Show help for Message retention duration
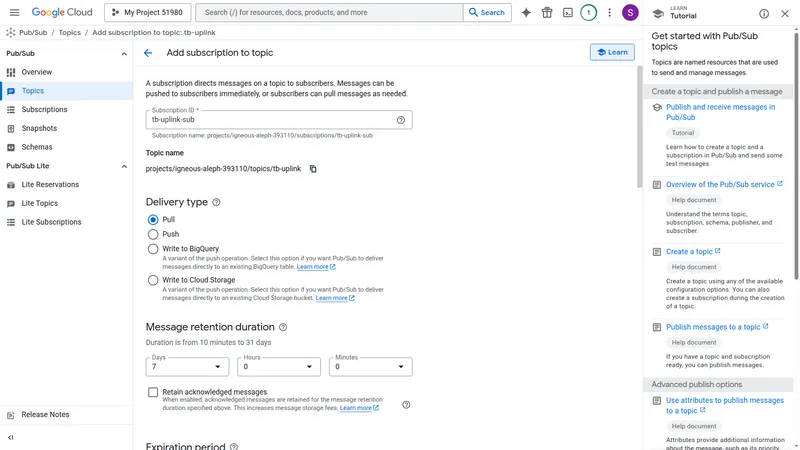 click(x=283, y=327)
